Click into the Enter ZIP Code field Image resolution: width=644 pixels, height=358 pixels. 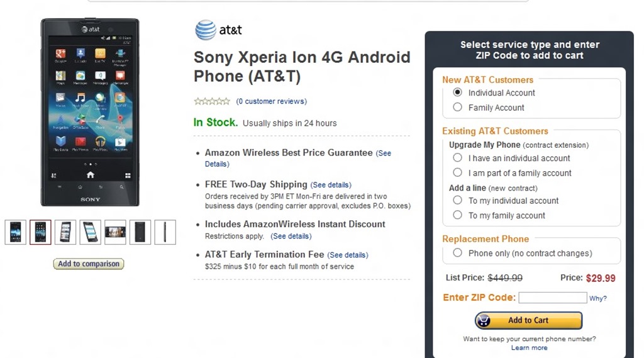(x=552, y=298)
